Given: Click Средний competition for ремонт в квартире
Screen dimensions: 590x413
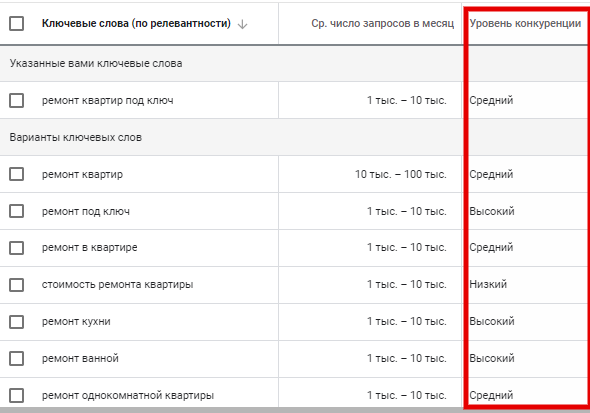Looking at the screenshot, I should [x=491, y=247].
